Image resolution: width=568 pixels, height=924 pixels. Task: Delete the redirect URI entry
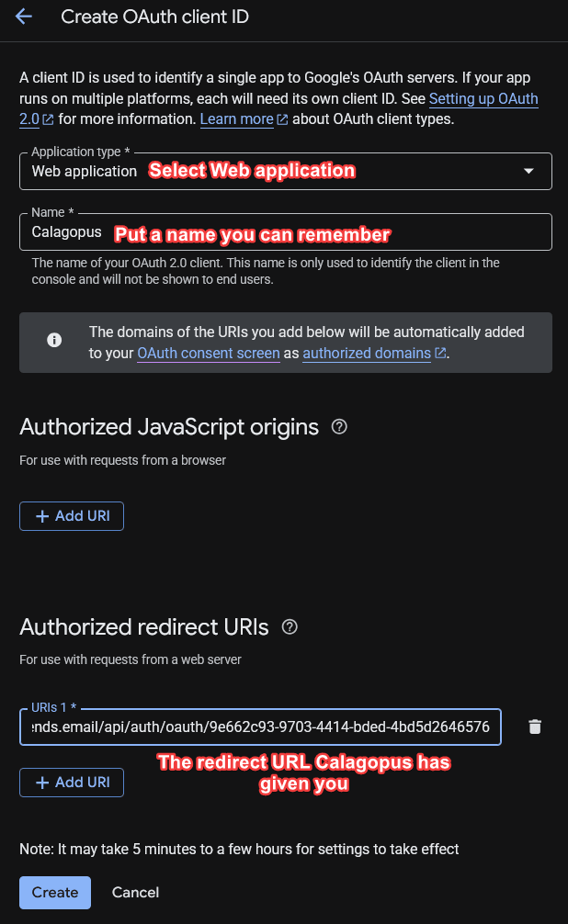(535, 727)
